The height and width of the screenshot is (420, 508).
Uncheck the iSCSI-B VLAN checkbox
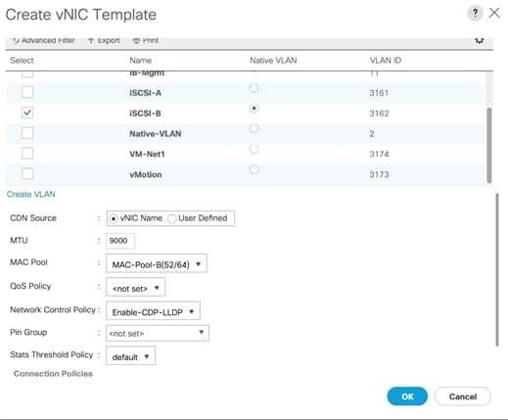pos(27,113)
